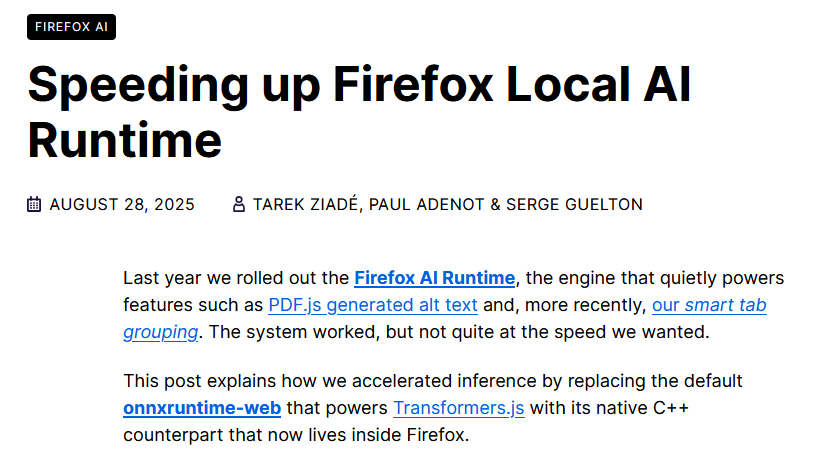Click the August 28, 2025 publish date
Image resolution: width=818 pixels, height=469 pixels.
pos(122,205)
